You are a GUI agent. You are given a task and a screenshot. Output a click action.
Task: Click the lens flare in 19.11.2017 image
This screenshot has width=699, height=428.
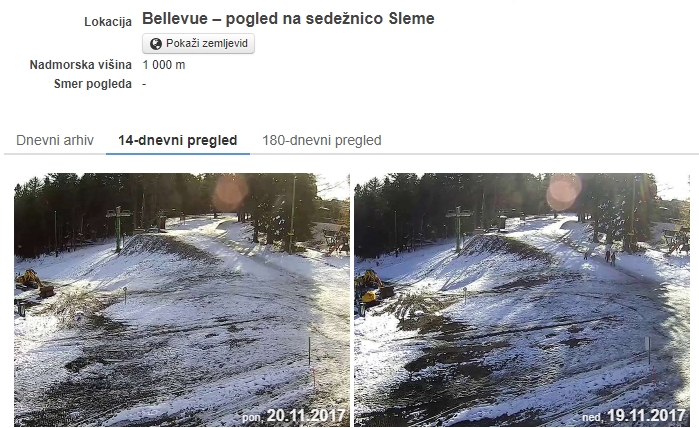point(563,192)
